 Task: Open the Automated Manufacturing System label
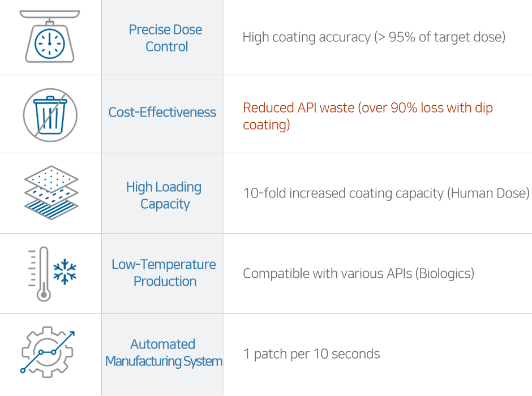[x=164, y=352]
